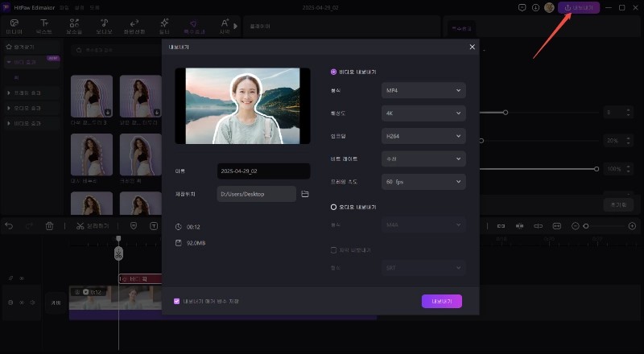644x354 pixels.
Task: Click the timeline icon right of two-rectangles icon
Action: (519, 226)
